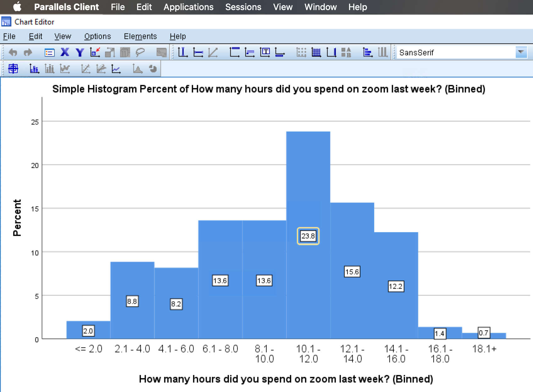Insert a footnote below the chart

280,52
